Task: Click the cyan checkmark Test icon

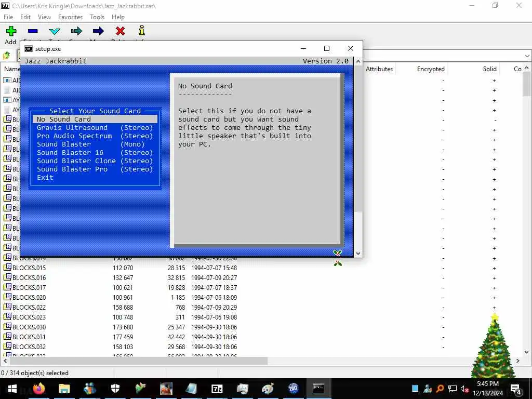Action: [x=54, y=32]
